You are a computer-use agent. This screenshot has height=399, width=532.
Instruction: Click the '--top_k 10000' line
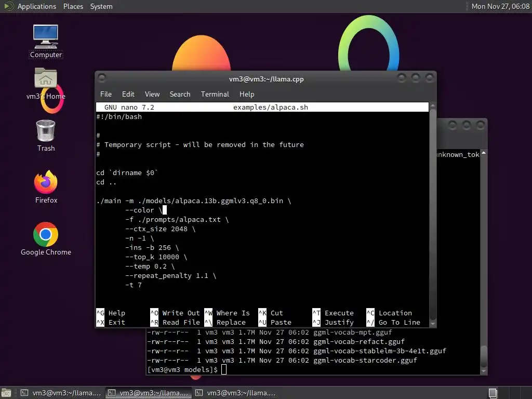(x=156, y=257)
